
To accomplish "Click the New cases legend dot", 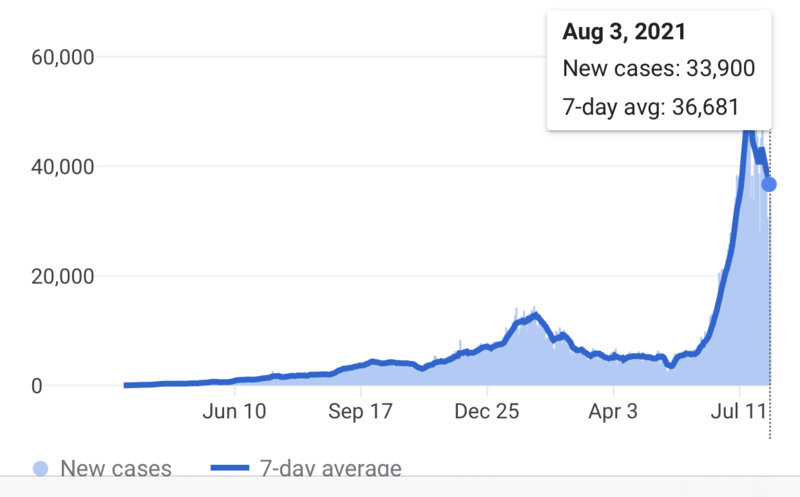I will pyautogui.click(x=40, y=467).
